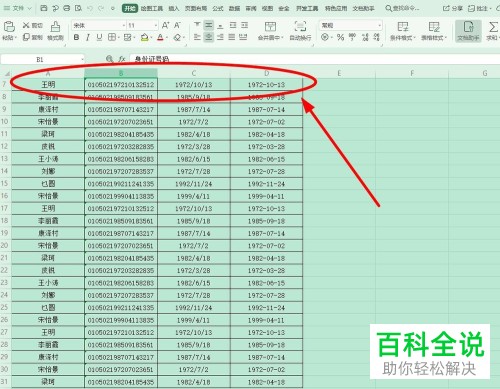Toggle bold formatting
The image size is (500, 389).
(x=76, y=37)
